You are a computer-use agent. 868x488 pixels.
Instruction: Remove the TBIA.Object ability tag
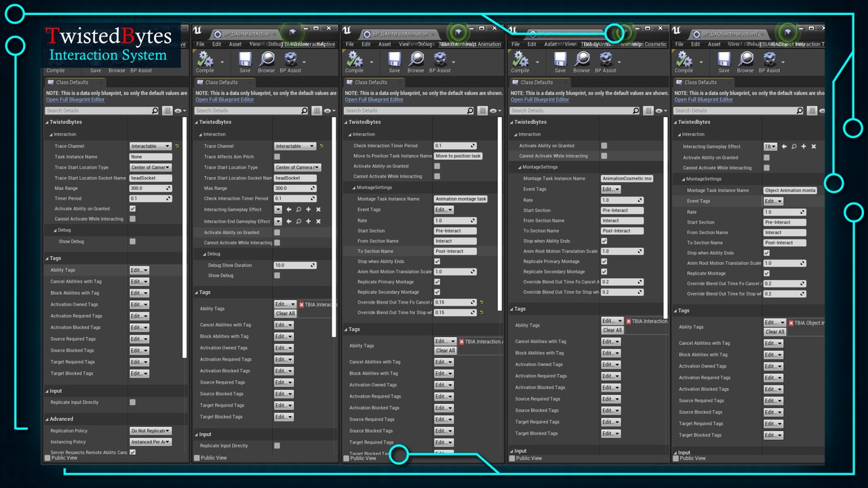point(791,323)
